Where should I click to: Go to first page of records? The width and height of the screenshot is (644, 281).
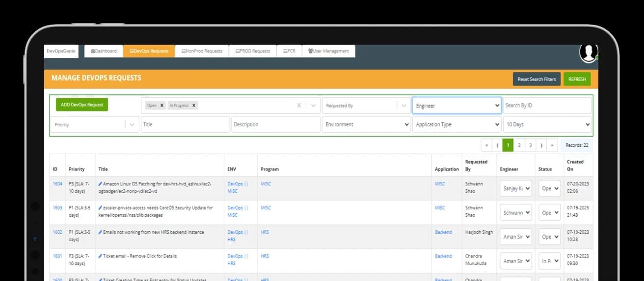[486, 145]
